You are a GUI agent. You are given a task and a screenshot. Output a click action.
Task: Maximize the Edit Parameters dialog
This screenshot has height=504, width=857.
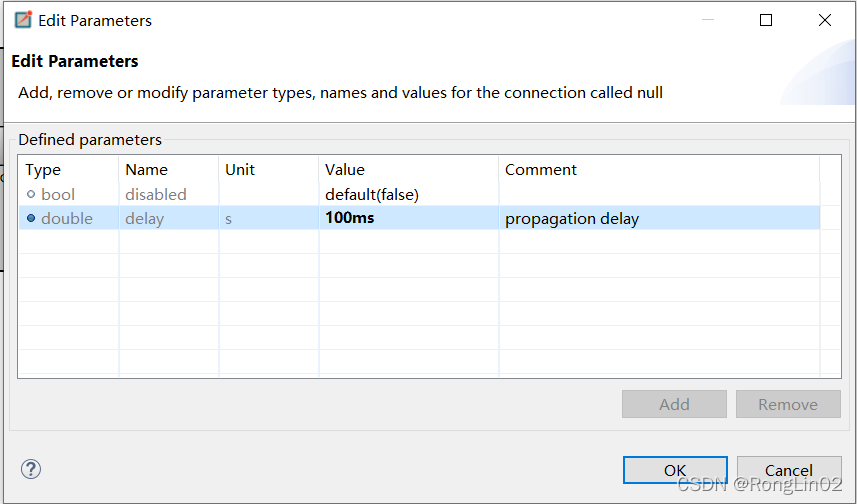coord(766,20)
